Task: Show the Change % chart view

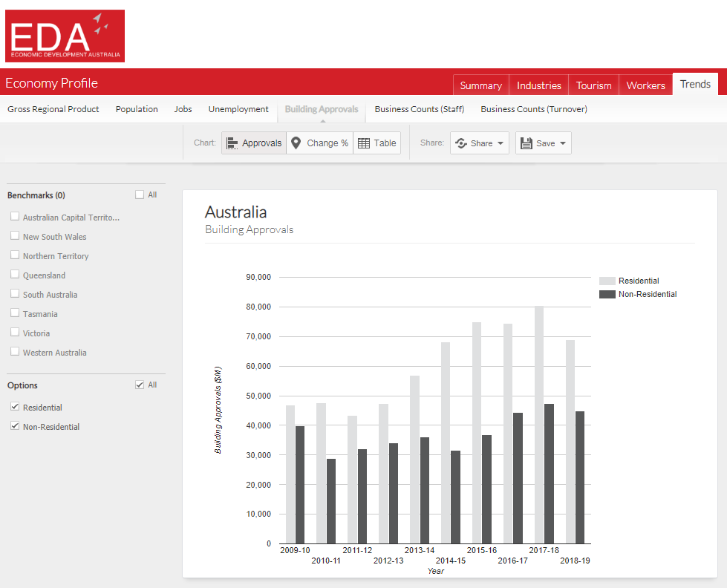Action: (320, 143)
